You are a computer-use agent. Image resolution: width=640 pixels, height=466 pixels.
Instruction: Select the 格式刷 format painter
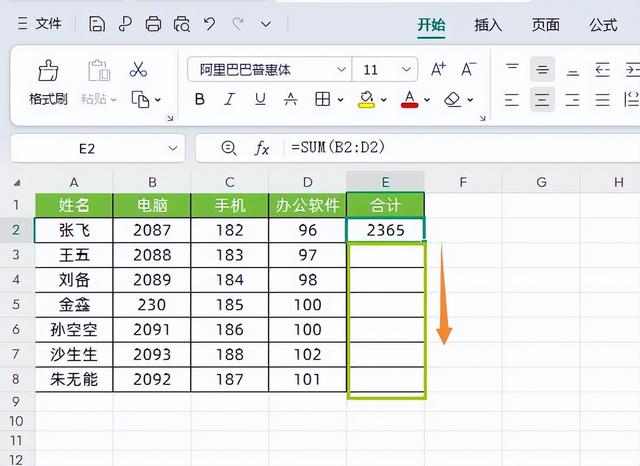click(48, 83)
